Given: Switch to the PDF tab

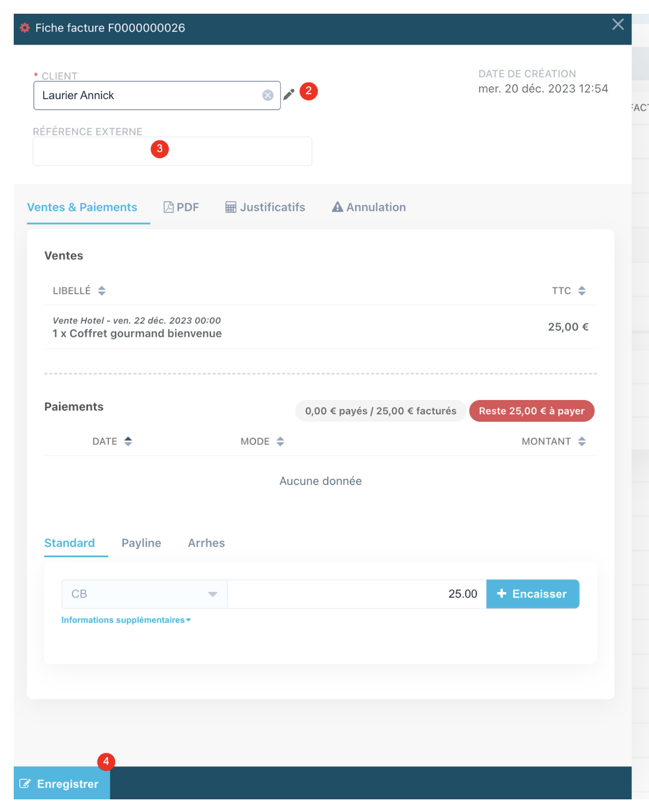Looking at the screenshot, I should tap(182, 207).
